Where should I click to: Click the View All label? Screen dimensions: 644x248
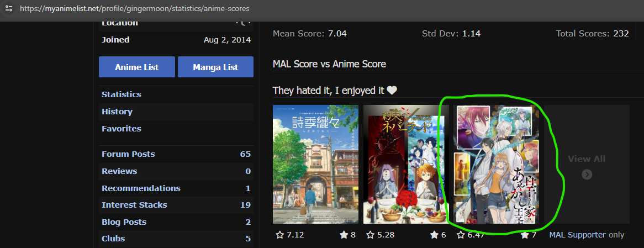tap(587, 159)
